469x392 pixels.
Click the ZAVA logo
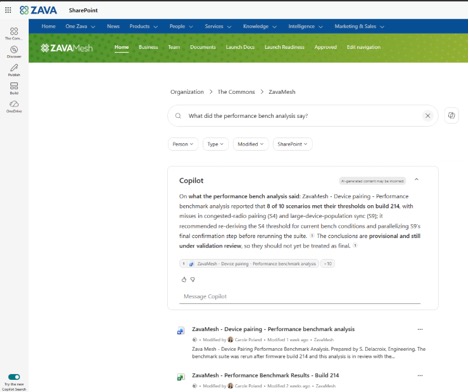coord(38,10)
